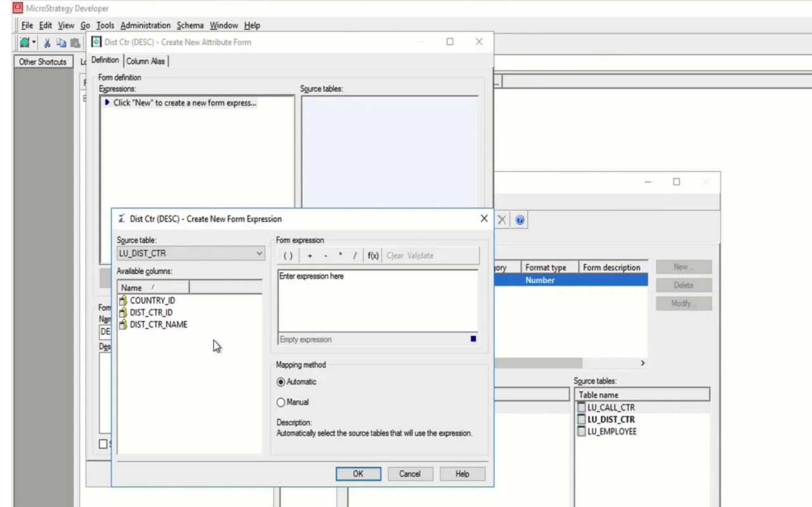The image size is (812, 507).
Task: Select the highlighted Number row in the forms list
Action: coord(571,280)
